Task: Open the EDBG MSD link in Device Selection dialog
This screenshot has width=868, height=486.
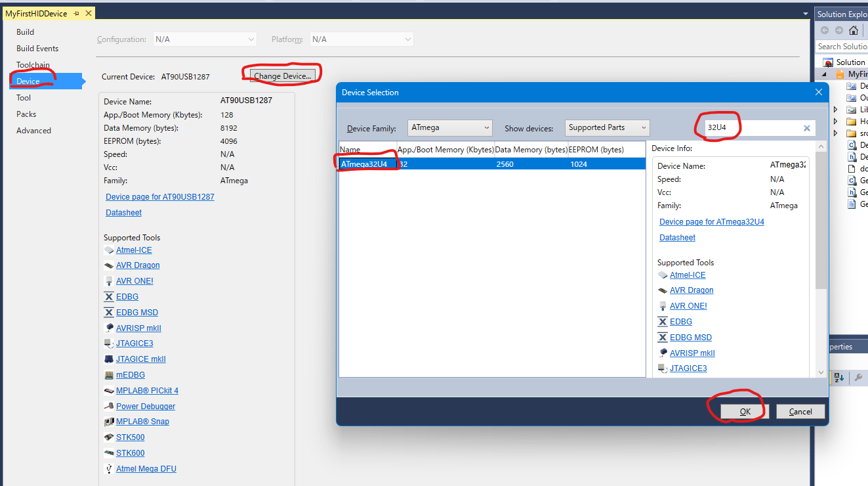Action: pos(691,338)
